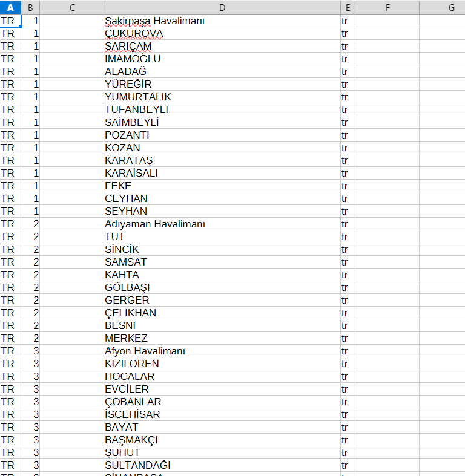The image size is (465, 476).
Task: Click the SEYHAN cell
Action: coord(222,211)
